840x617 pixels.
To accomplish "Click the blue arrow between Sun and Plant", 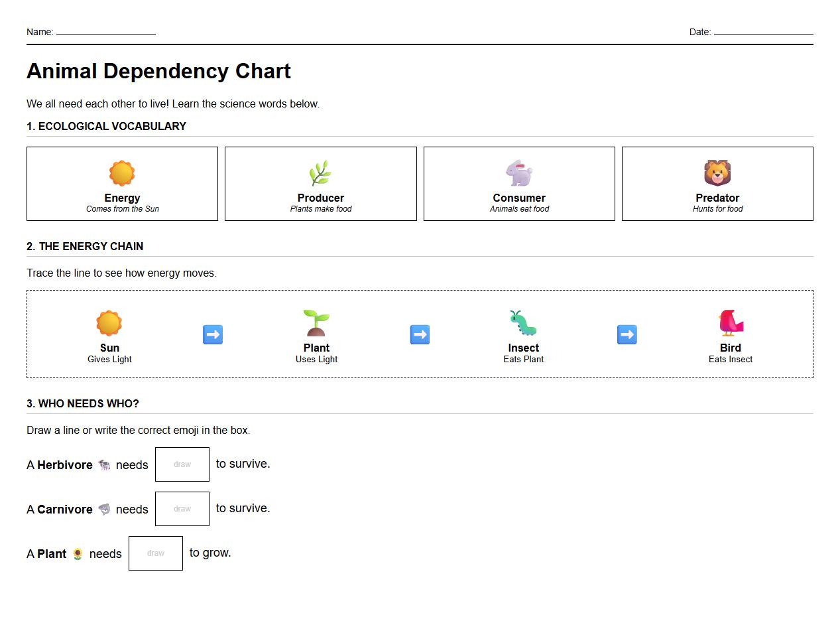I will point(213,334).
